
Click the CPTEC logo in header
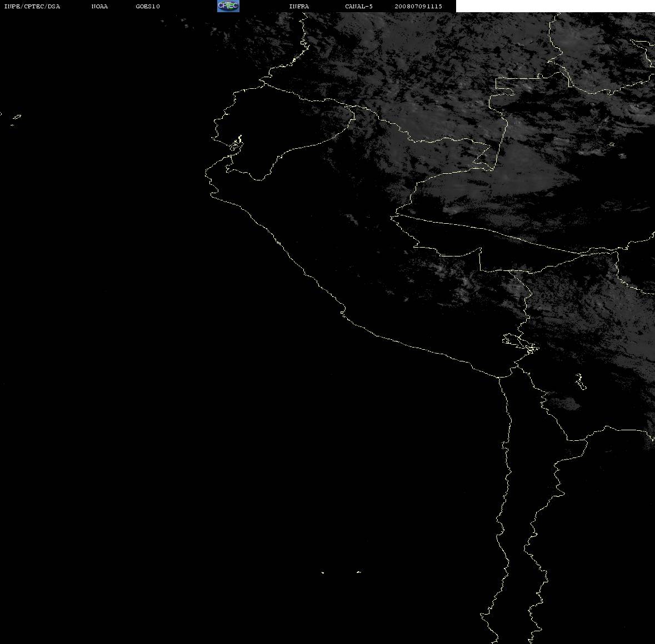228,6
